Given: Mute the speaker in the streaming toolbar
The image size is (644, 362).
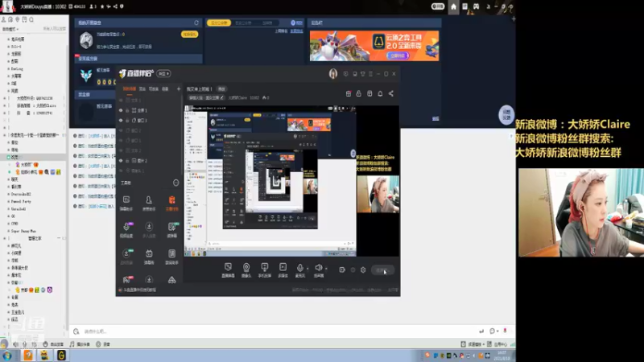Looking at the screenshot, I should [x=318, y=268].
